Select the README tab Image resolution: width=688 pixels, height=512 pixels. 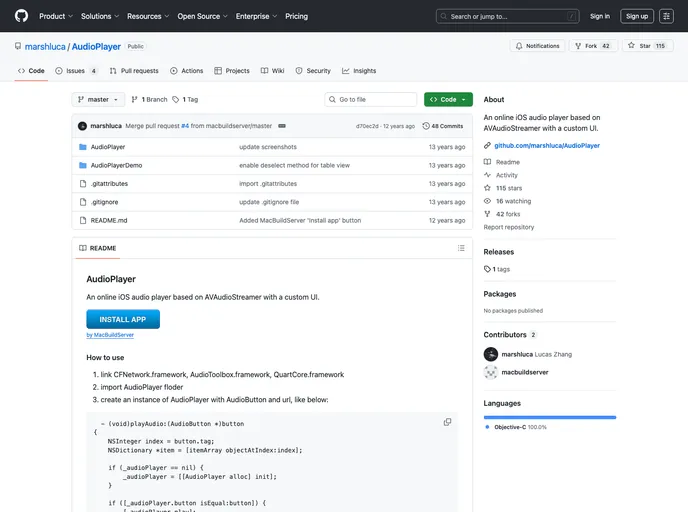click(97, 248)
